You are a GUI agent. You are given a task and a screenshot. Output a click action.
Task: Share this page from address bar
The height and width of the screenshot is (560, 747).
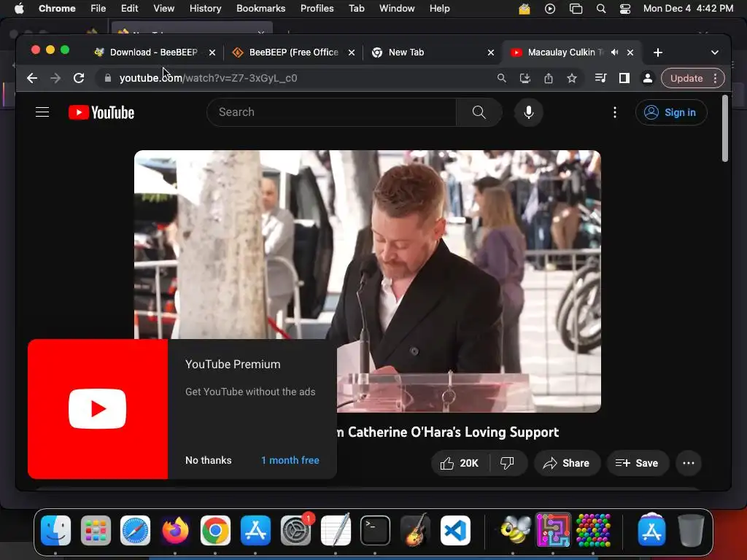pyautogui.click(x=549, y=78)
